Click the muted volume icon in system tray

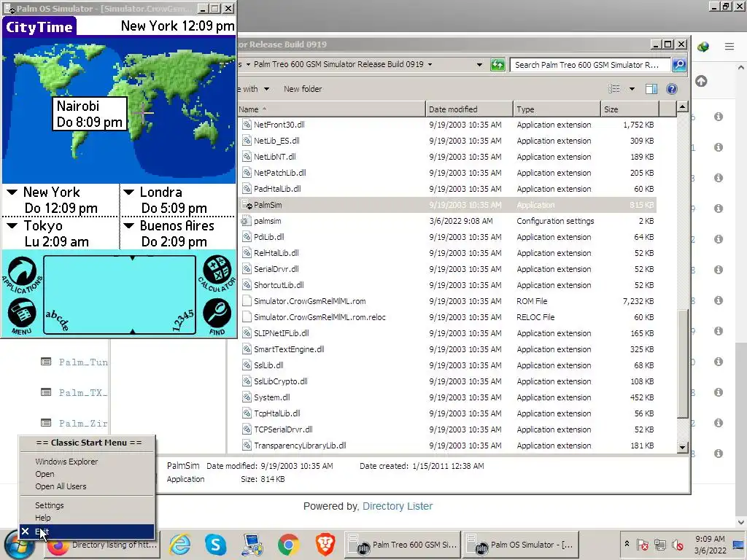[x=678, y=544]
